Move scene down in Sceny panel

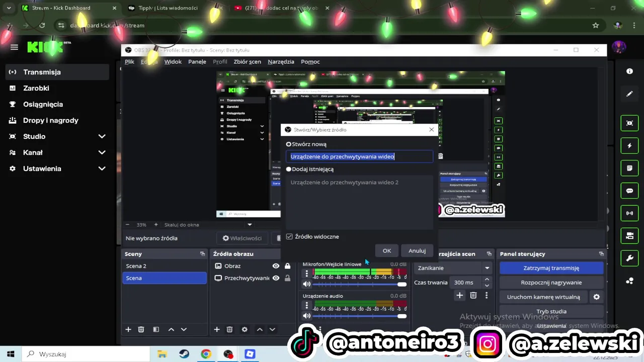click(184, 329)
